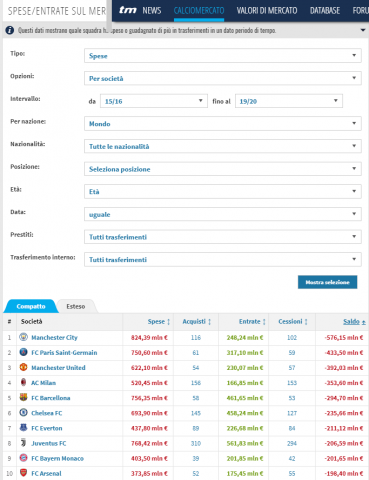The image size is (369, 480).
Task: Click Chelsea FC acquisti count 145
Action: (196, 413)
